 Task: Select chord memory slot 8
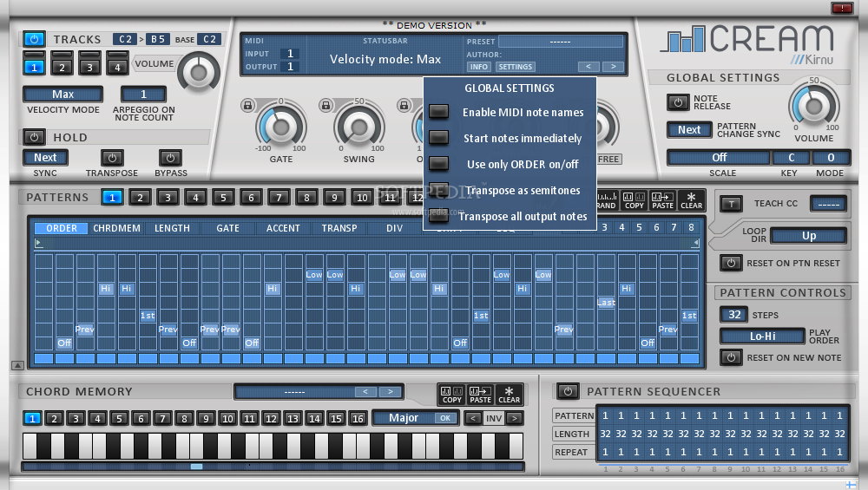pos(184,419)
